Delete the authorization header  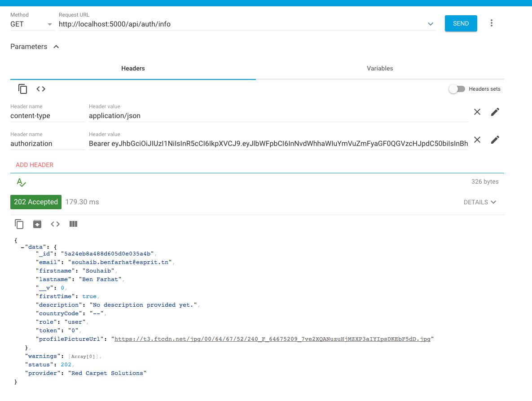coord(477,139)
